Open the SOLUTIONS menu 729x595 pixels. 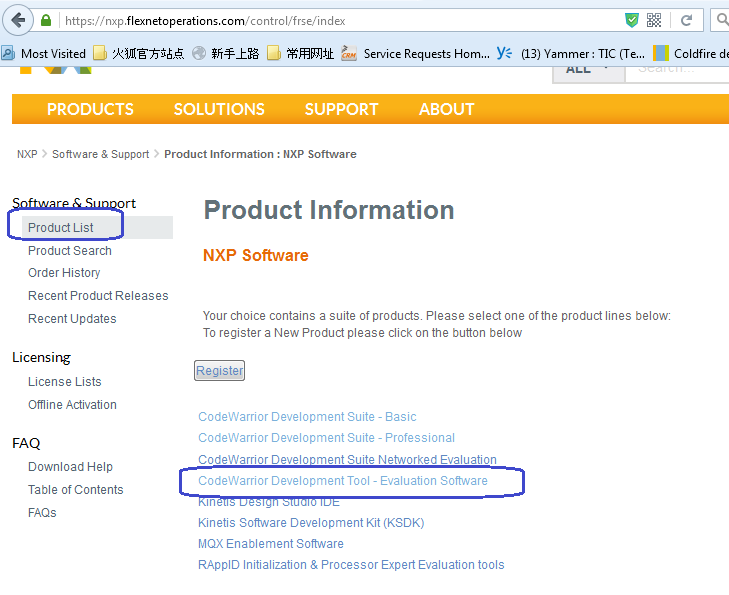219,109
